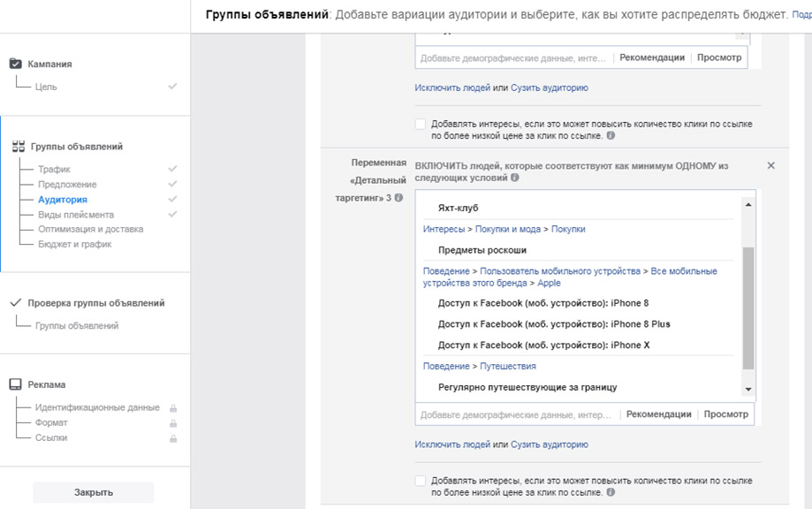Click the checkmark next to Цель
Viewport: 812px width, 509px height.
tap(172, 87)
